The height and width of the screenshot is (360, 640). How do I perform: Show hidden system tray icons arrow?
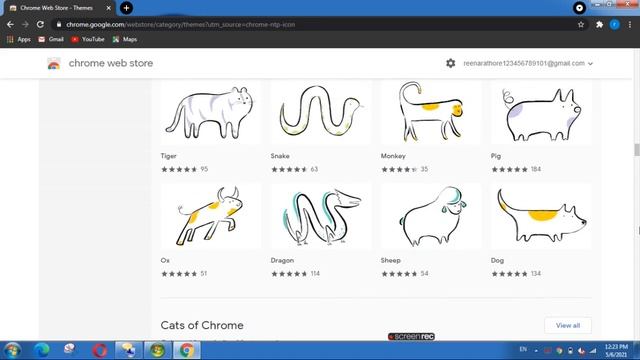(x=536, y=350)
